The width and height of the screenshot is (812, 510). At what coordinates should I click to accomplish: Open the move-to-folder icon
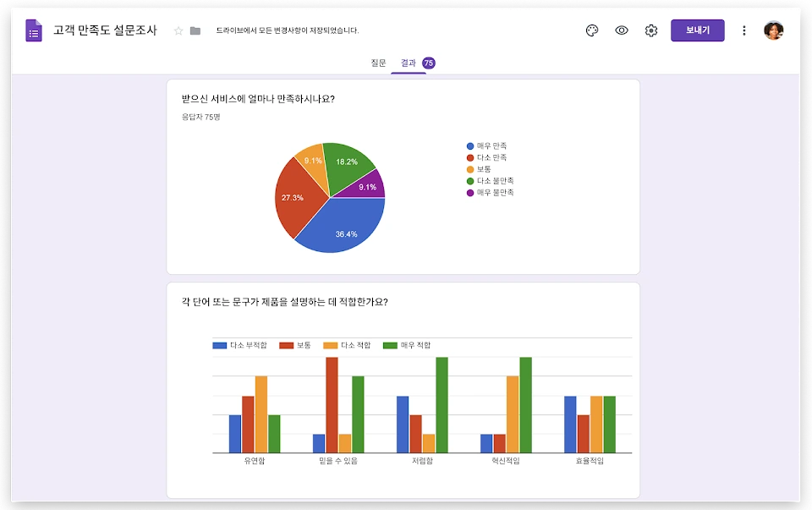click(195, 31)
